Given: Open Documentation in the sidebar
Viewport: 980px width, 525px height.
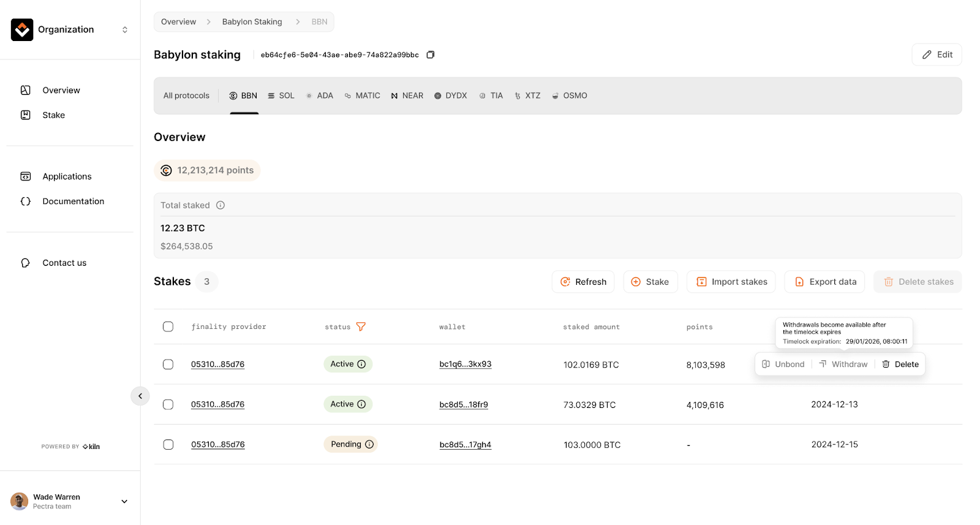Looking at the screenshot, I should click(73, 202).
